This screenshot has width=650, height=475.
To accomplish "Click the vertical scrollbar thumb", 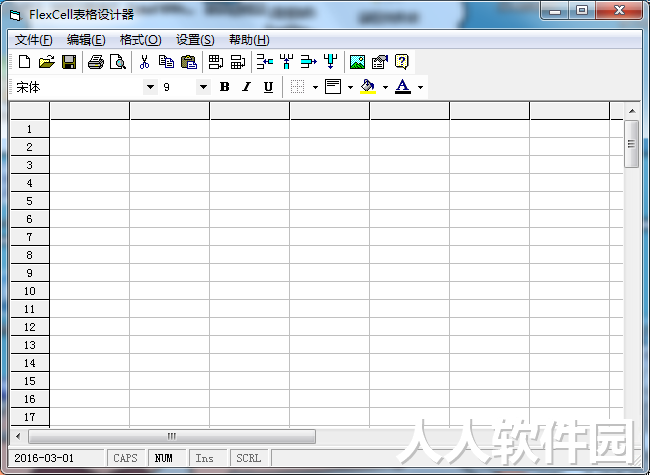I will 631,144.
